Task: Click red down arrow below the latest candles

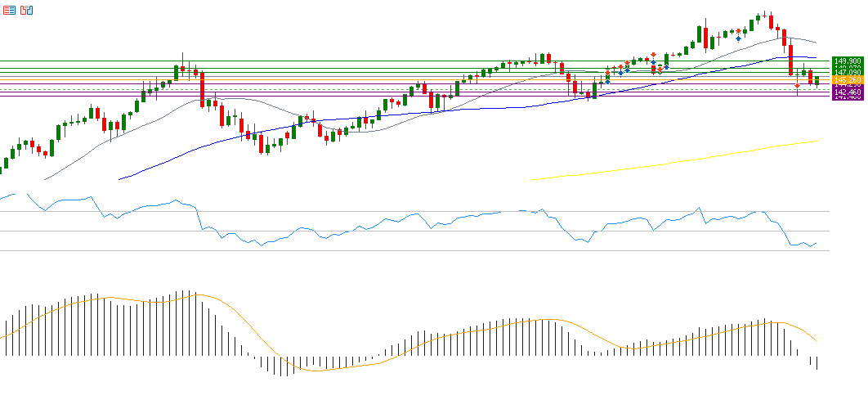Action: [x=798, y=85]
